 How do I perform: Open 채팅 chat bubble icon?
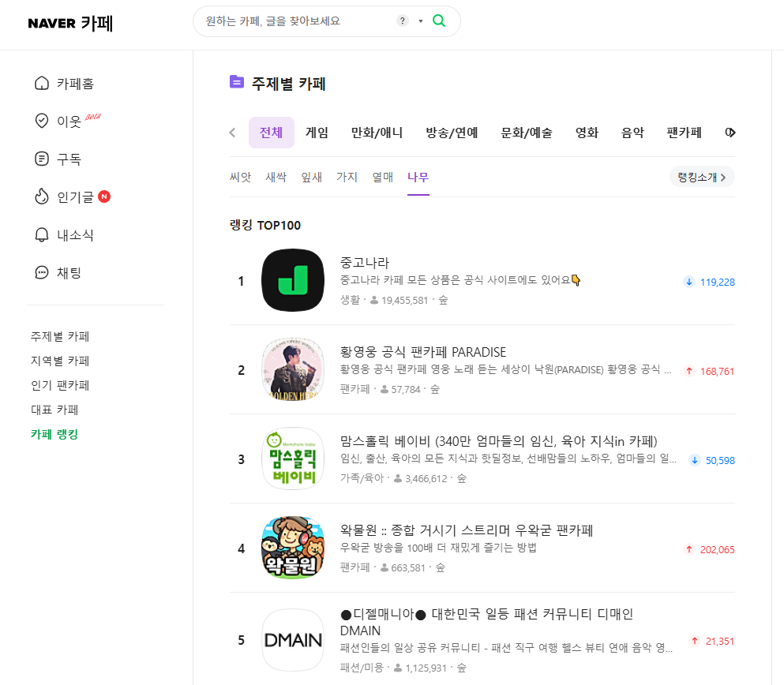tap(42, 272)
